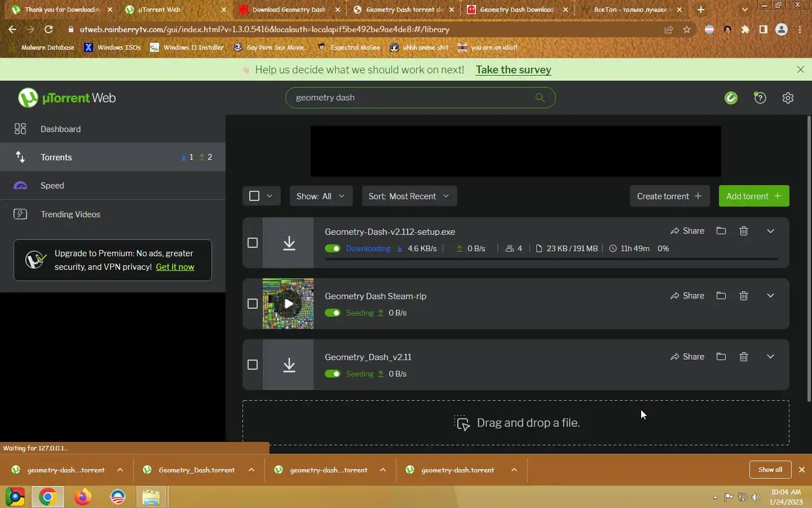The height and width of the screenshot is (508, 812).
Task: Open the Speed sidebar item
Action: (113, 185)
